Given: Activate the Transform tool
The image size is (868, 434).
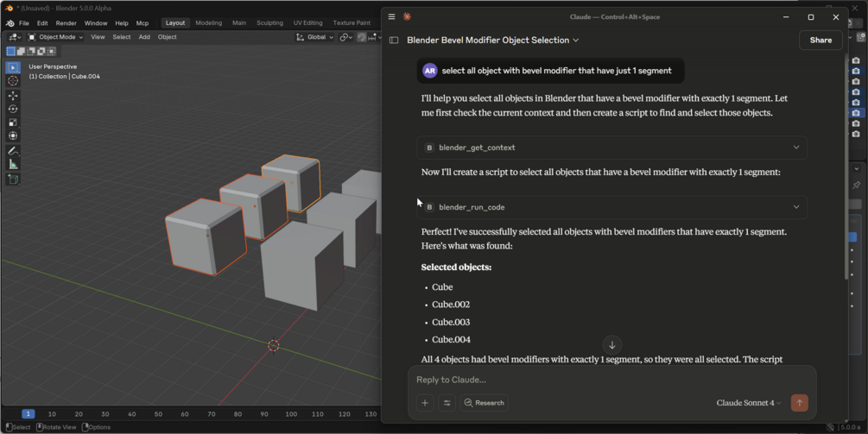Looking at the screenshot, I should pos(13,135).
